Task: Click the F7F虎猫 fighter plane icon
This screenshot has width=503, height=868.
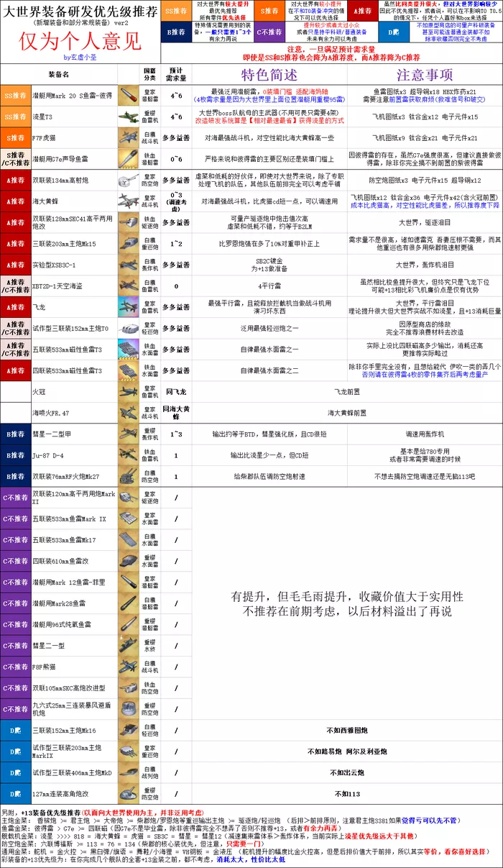Action: 130,138
